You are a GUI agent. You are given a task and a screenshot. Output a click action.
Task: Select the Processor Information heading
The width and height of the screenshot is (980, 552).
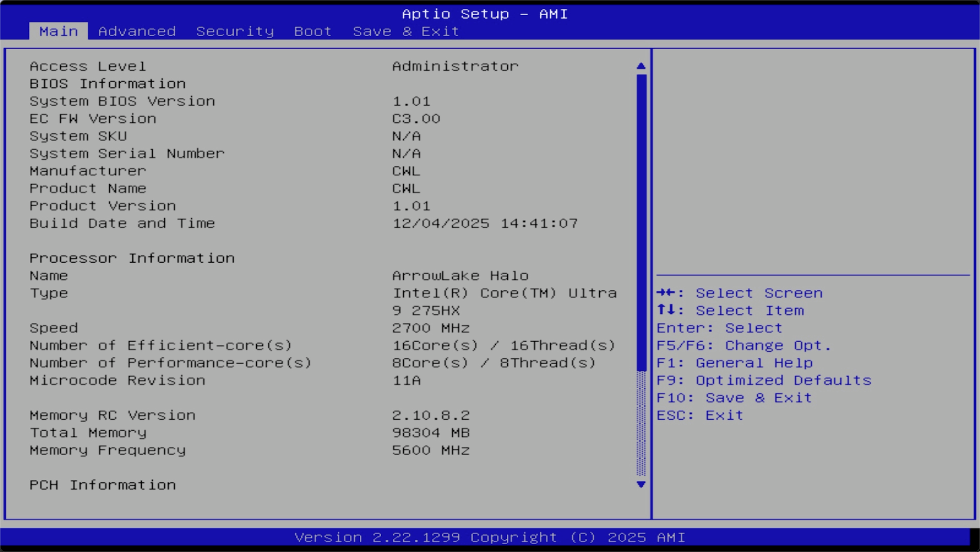[x=132, y=258]
